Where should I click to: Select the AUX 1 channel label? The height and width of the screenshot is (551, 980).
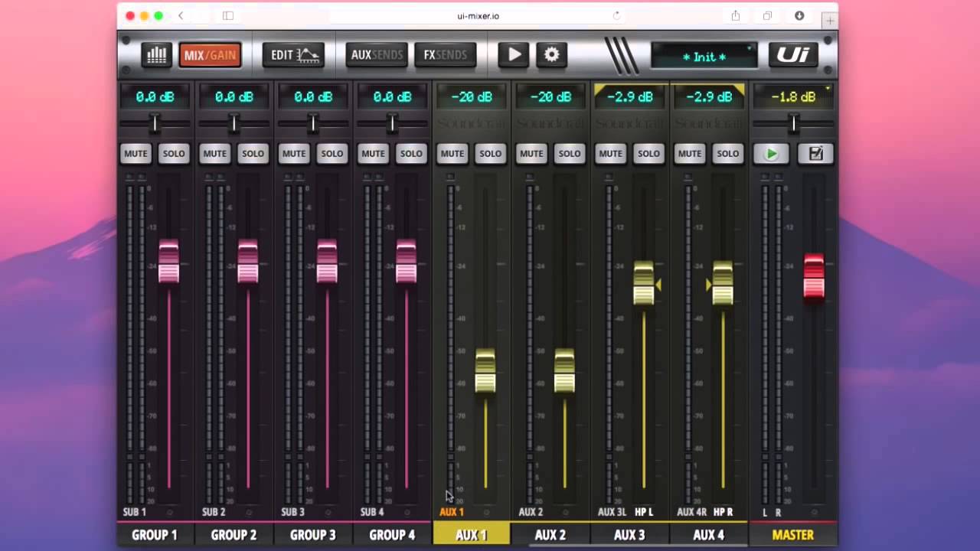471,535
